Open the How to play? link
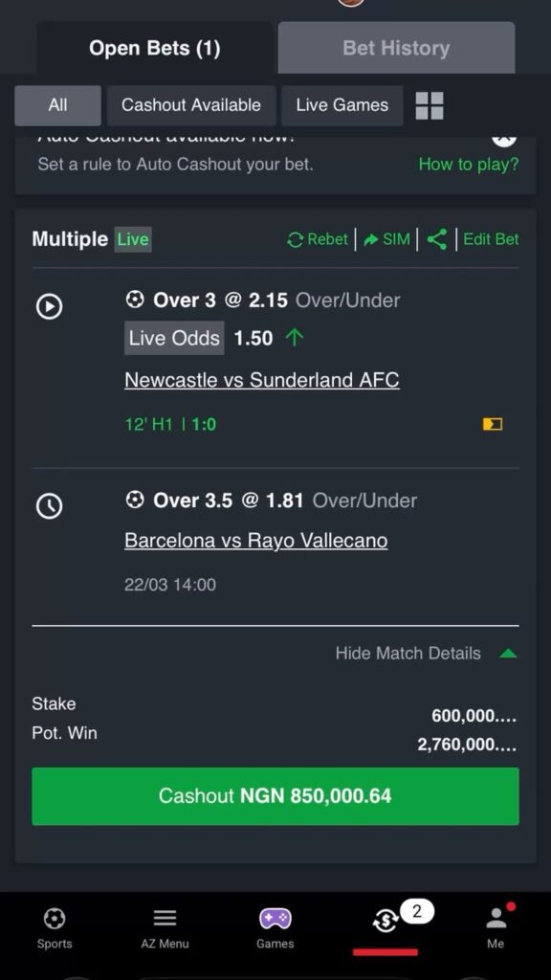 click(x=469, y=165)
